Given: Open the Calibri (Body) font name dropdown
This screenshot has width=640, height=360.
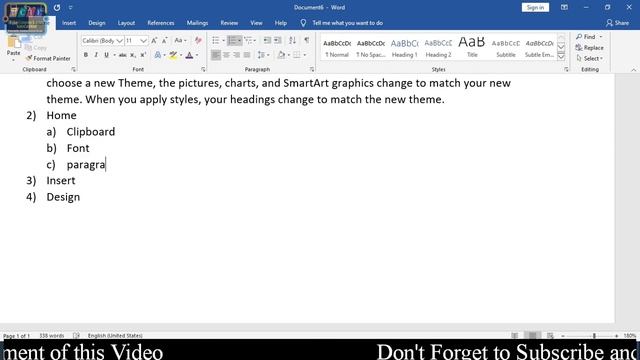Looking at the screenshot, I should (x=120, y=41).
